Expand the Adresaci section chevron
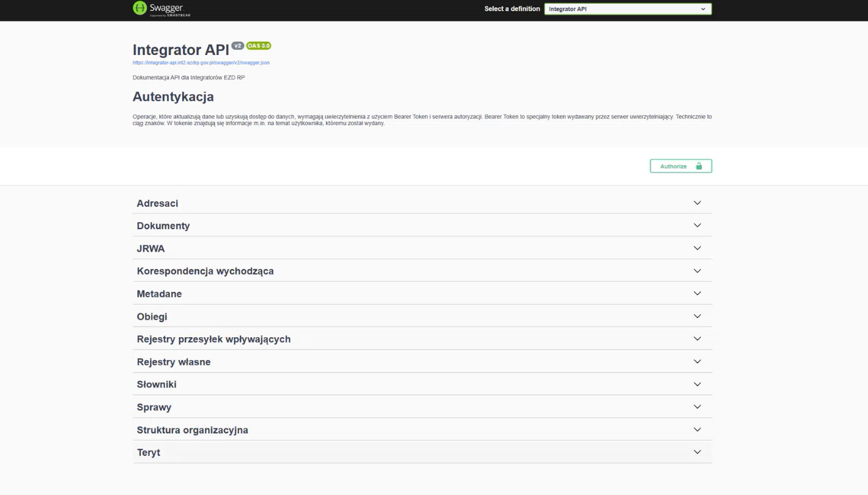This screenshot has width=868, height=495. coord(697,203)
